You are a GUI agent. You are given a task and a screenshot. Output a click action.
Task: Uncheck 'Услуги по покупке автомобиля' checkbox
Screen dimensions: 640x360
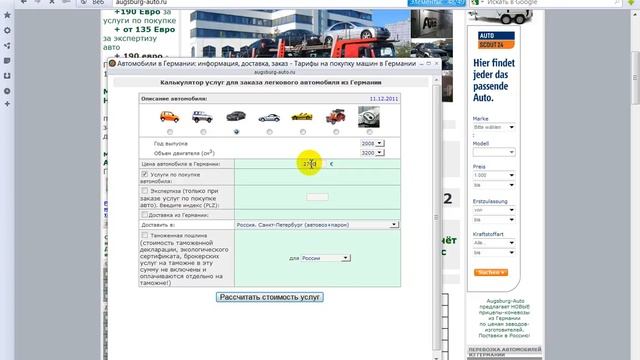pos(144,174)
